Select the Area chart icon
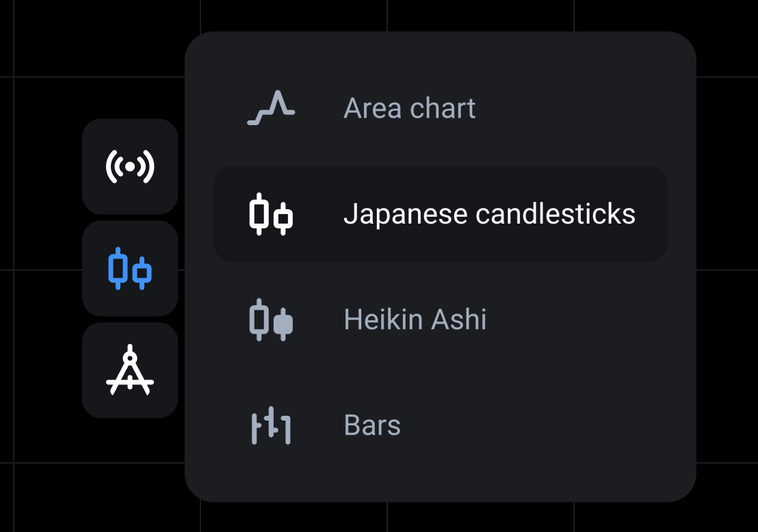The width and height of the screenshot is (758, 532). [271, 107]
